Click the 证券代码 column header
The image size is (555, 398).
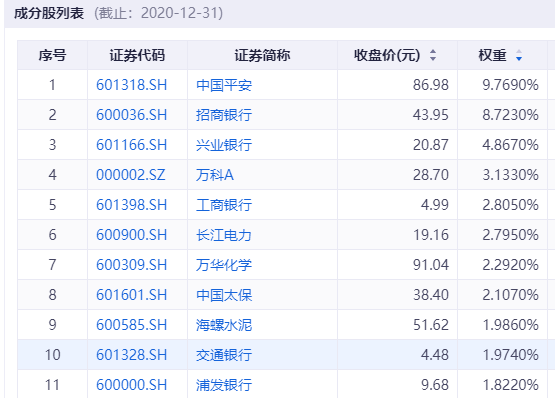pos(137,55)
